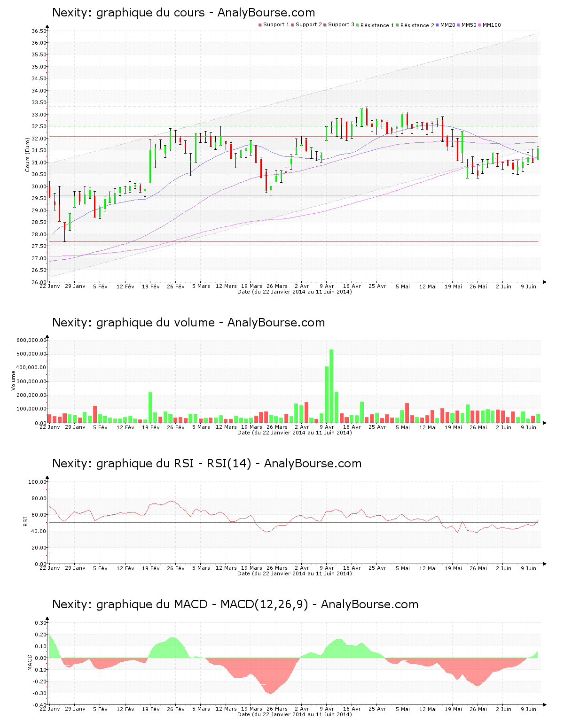564x728 pixels.
Task: Click '2 Juin' date under RSI chart
Action: 503,568
